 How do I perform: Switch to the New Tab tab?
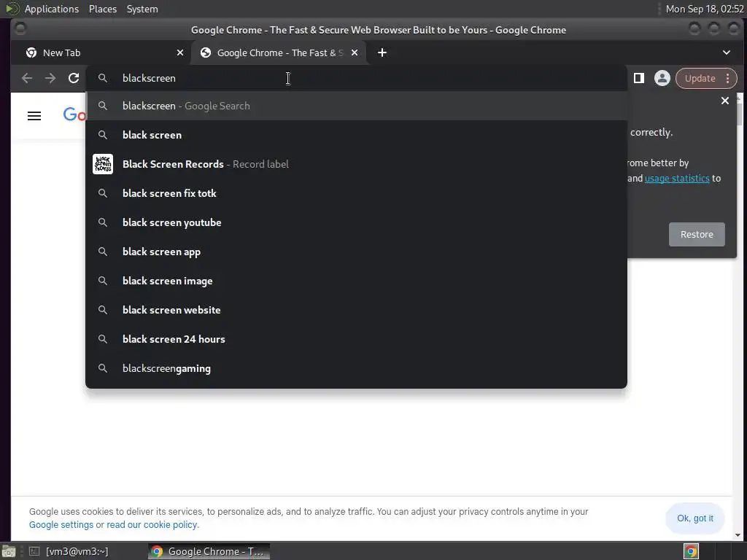click(102, 52)
